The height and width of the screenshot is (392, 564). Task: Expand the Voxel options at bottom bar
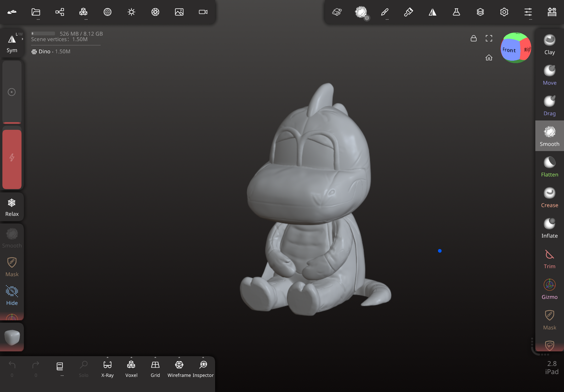click(x=131, y=357)
